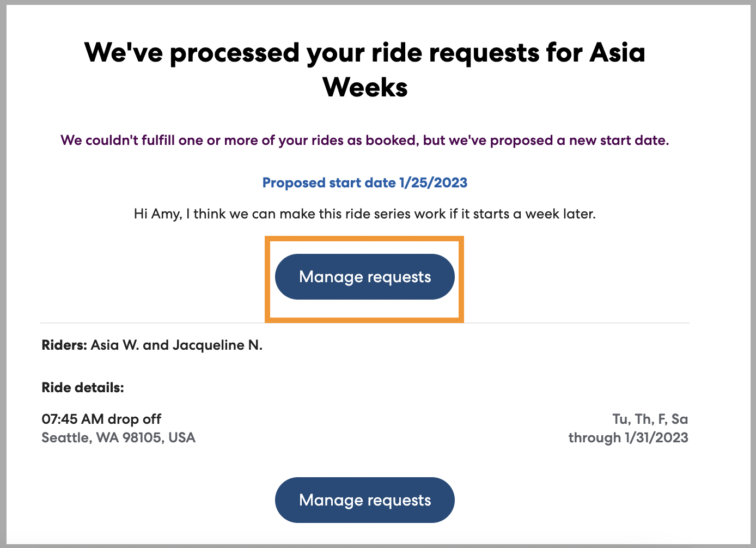Click the horizontal divider above Riders
The image size is (756, 548).
tap(572, 323)
